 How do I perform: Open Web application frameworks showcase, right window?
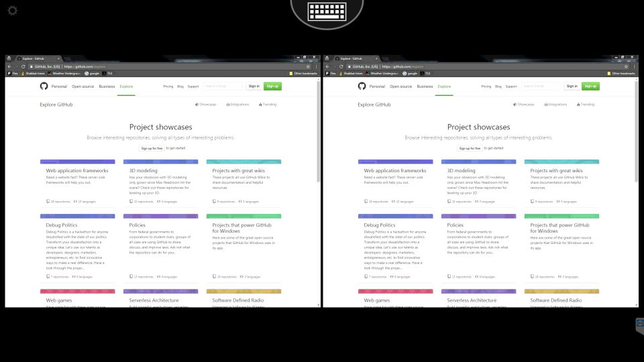pyautogui.click(x=395, y=171)
